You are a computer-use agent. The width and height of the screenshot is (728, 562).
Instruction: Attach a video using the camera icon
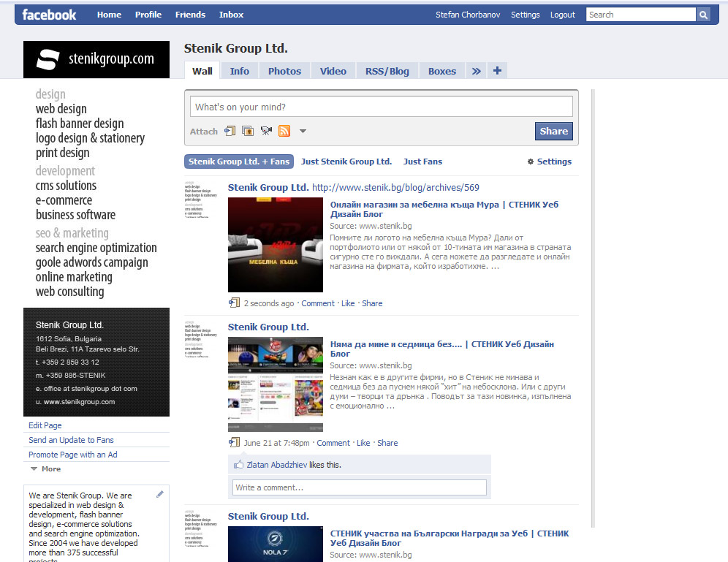tap(266, 132)
